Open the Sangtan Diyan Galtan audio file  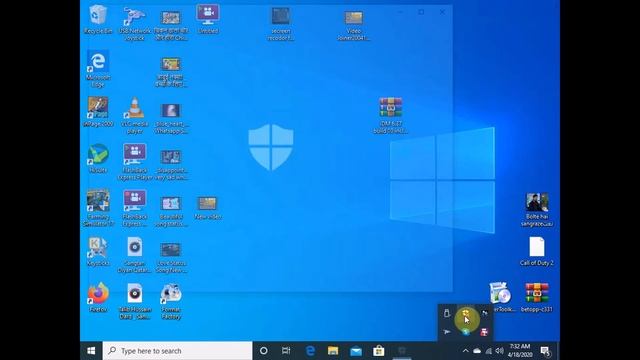[134, 254]
